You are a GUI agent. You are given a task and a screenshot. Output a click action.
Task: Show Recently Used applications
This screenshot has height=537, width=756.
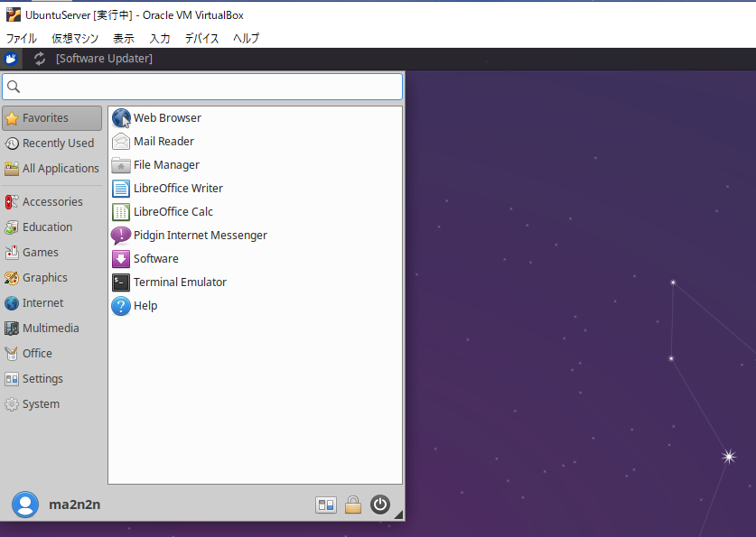pyautogui.click(x=52, y=144)
